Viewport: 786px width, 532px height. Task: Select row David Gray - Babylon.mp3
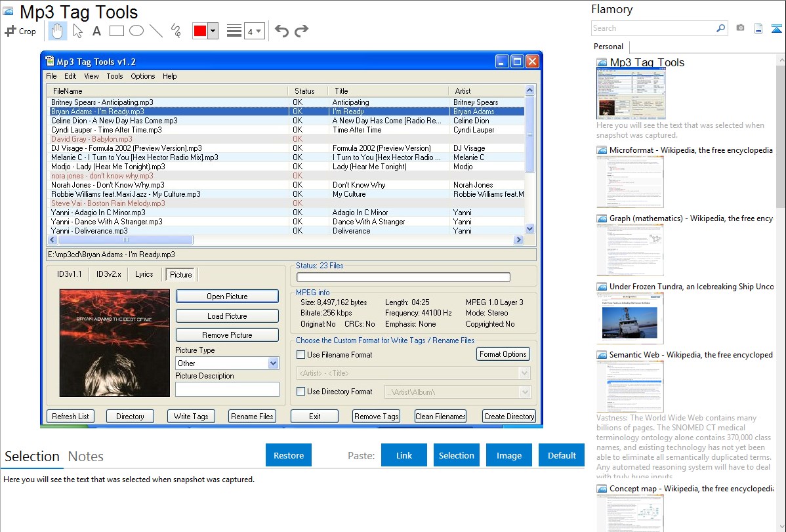[287, 139]
